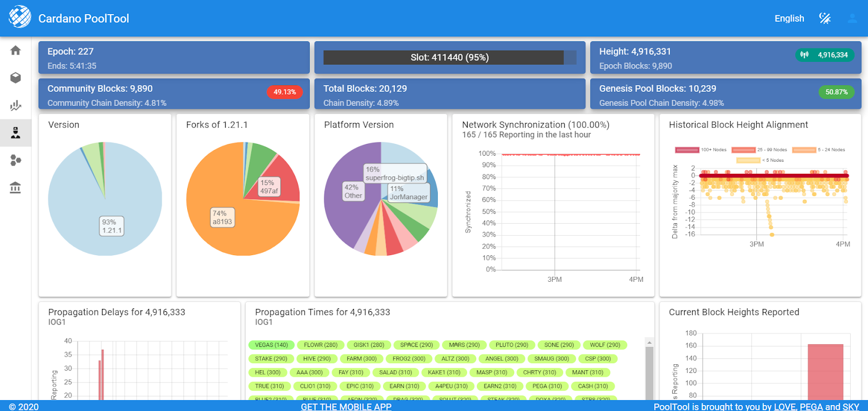Click the Slot 411440 progress bar
The width and height of the screenshot is (868, 411).
pyautogui.click(x=449, y=58)
